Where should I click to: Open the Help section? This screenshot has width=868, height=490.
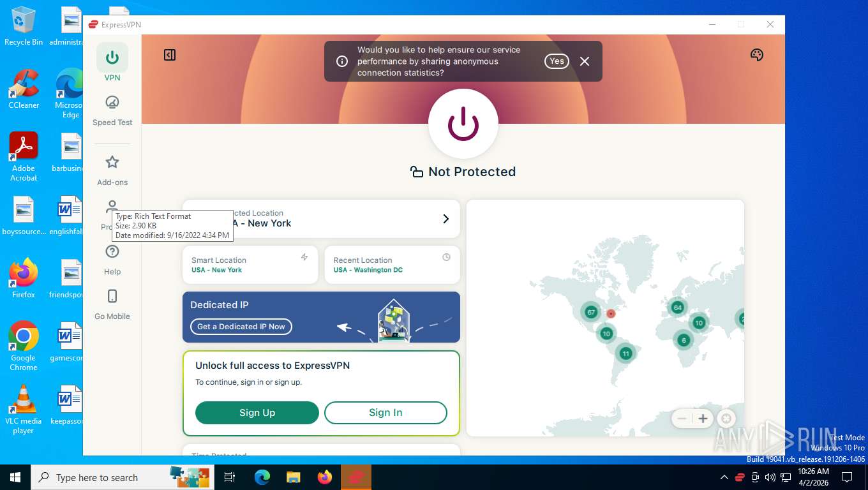point(112,260)
